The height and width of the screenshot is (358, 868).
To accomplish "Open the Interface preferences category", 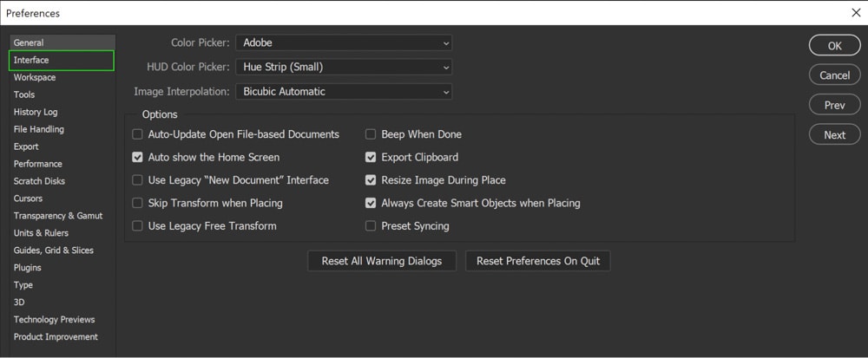I will [62, 60].
